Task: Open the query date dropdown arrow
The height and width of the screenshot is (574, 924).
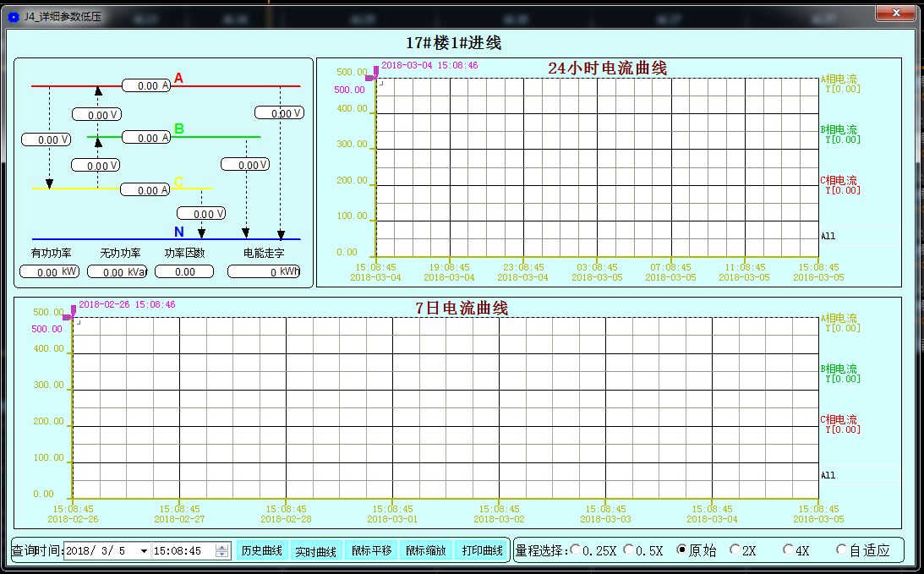Action: click(143, 551)
